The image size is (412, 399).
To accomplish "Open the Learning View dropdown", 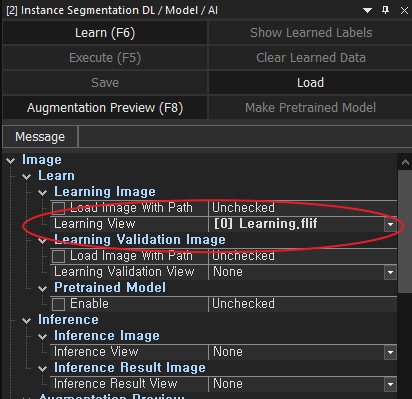I will 390,224.
